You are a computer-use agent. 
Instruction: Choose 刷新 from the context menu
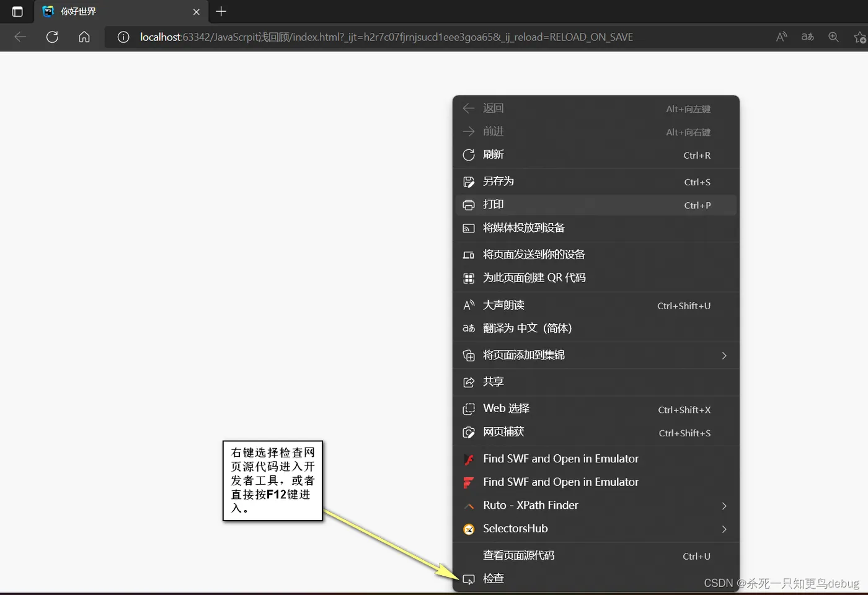click(596, 155)
